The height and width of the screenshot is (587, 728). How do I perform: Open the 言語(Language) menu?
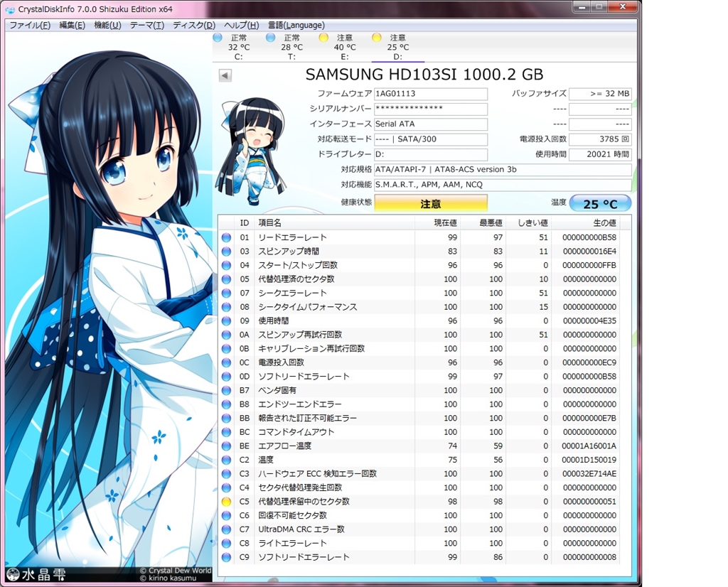point(296,25)
